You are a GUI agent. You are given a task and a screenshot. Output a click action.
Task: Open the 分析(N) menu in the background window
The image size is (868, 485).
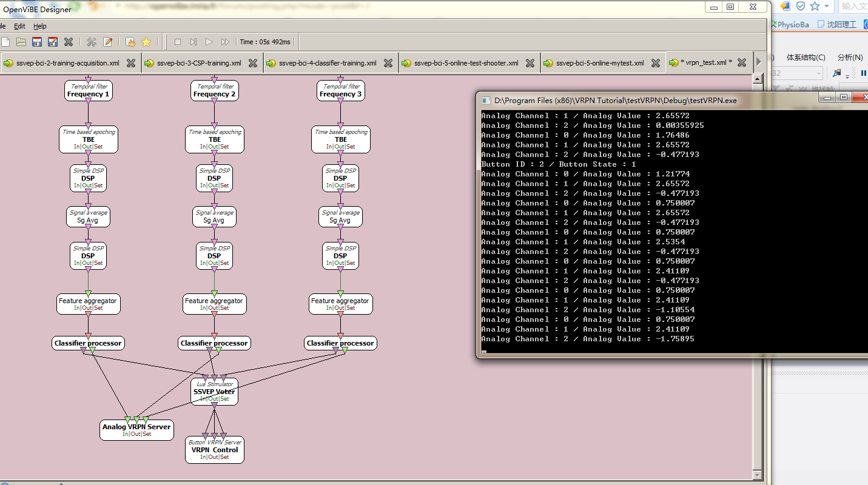click(x=850, y=58)
